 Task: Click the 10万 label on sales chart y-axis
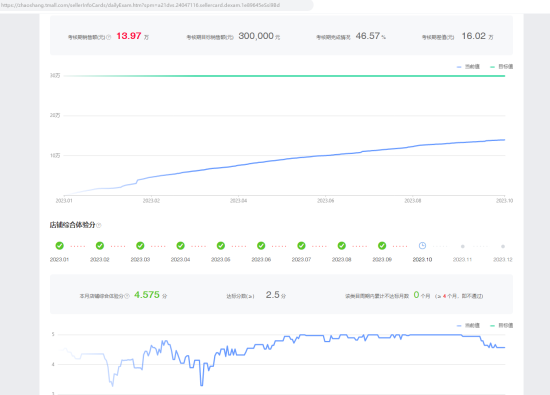(55, 156)
